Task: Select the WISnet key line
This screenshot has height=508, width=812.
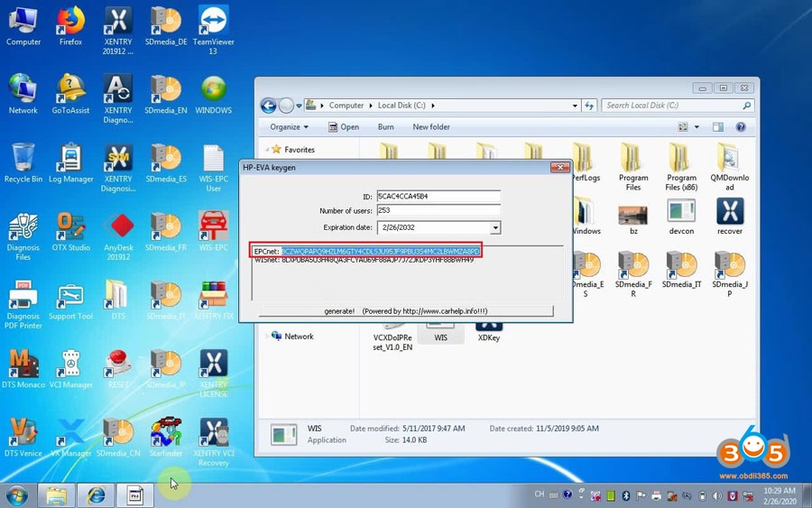Action: point(364,260)
